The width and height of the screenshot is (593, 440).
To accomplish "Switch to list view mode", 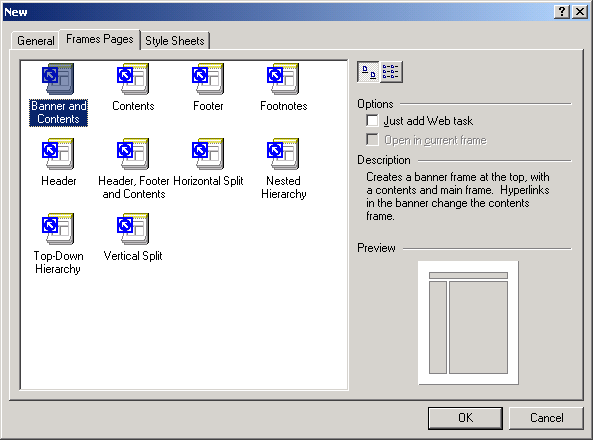I will (x=391, y=72).
